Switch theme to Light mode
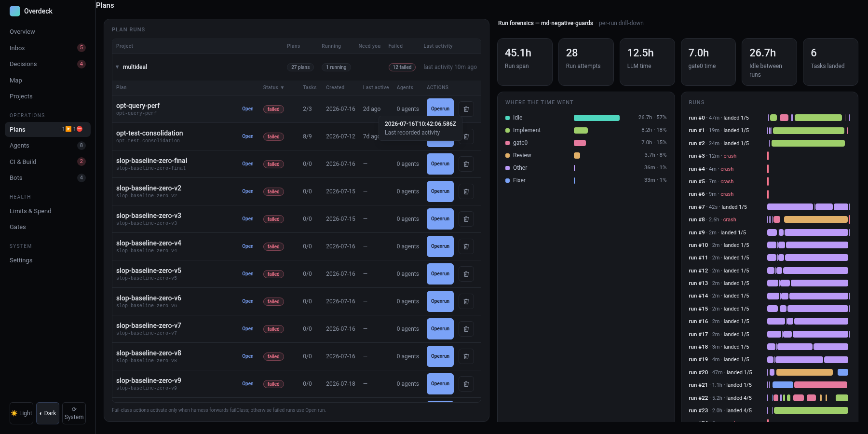868x434 pixels. 21,413
